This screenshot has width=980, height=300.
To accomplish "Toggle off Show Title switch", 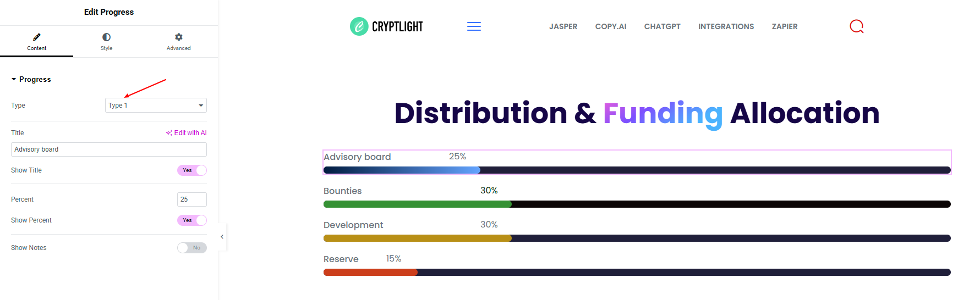I will tap(192, 170).
